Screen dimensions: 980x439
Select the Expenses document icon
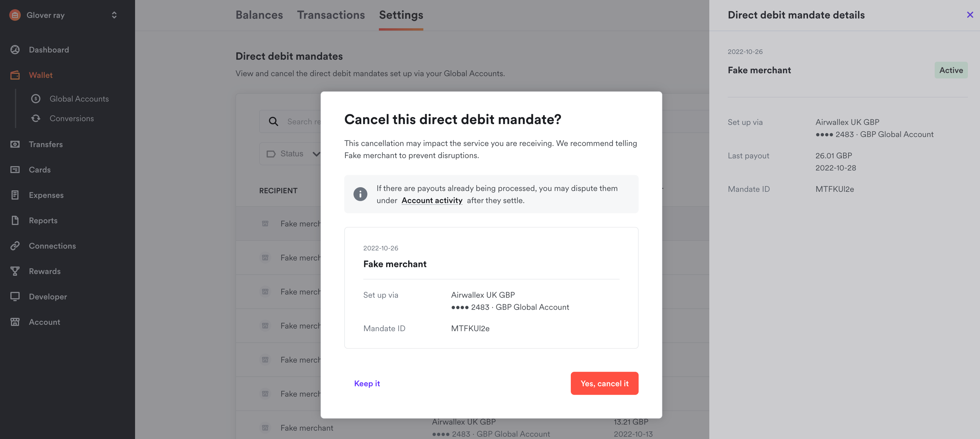[x=15, y=195]
